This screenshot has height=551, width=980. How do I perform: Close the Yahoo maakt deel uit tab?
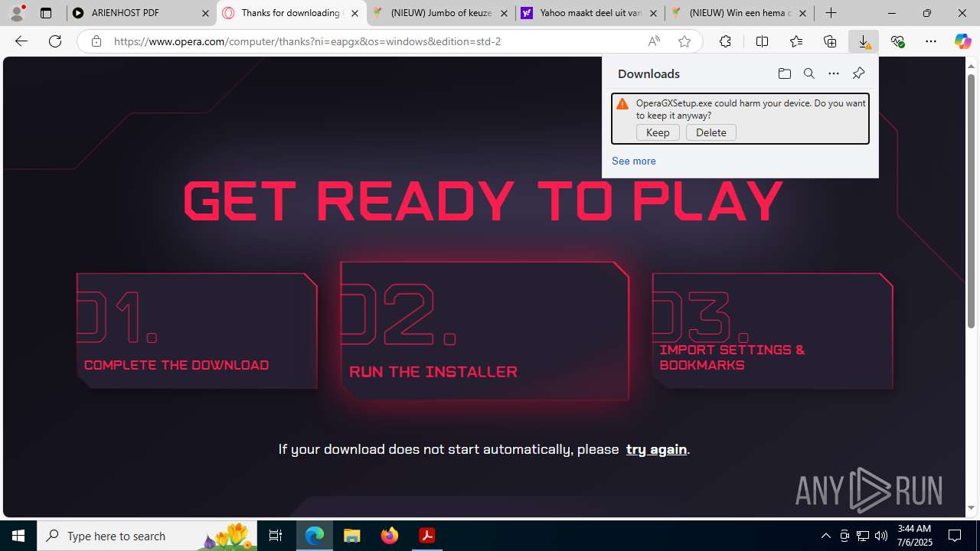click(x=653, y=13)
